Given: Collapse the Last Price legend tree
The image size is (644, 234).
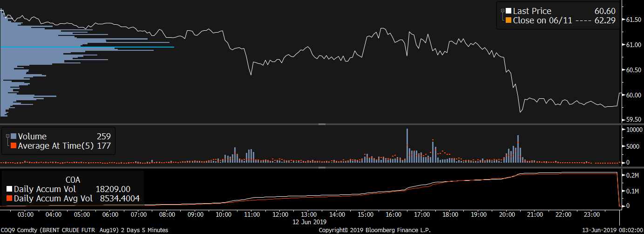Looking at the screenshot, I should pos(502,10).
